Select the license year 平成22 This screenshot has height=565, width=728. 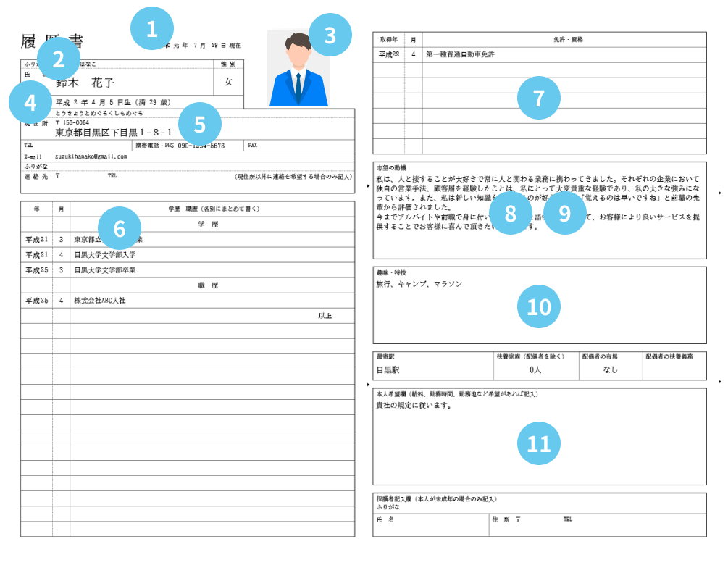pyautogui.click(x=389, y=54)
